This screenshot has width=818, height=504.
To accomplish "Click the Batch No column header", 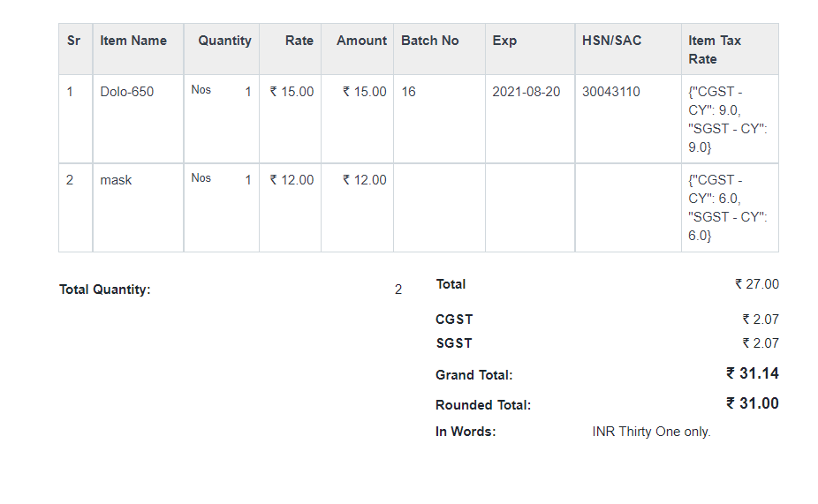I will (x=430, y=41).
